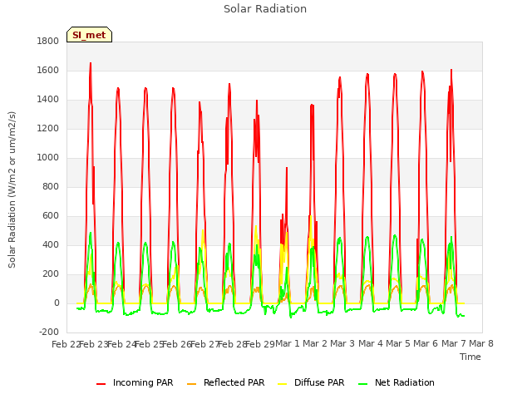This screenshot has height=399, width=532.
Task: Click the Time x-axis label
Action: coord(470,357)
